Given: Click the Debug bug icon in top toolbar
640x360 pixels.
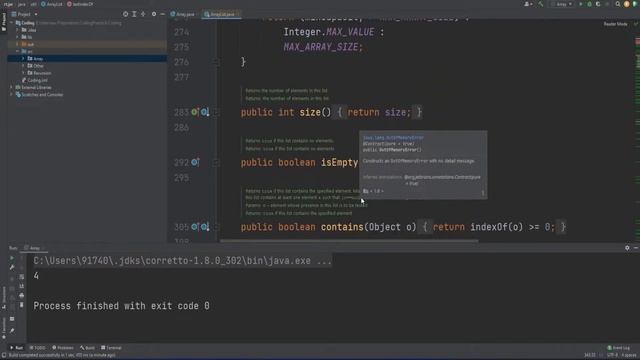Looking at the screenshot, I should (589, 4).
